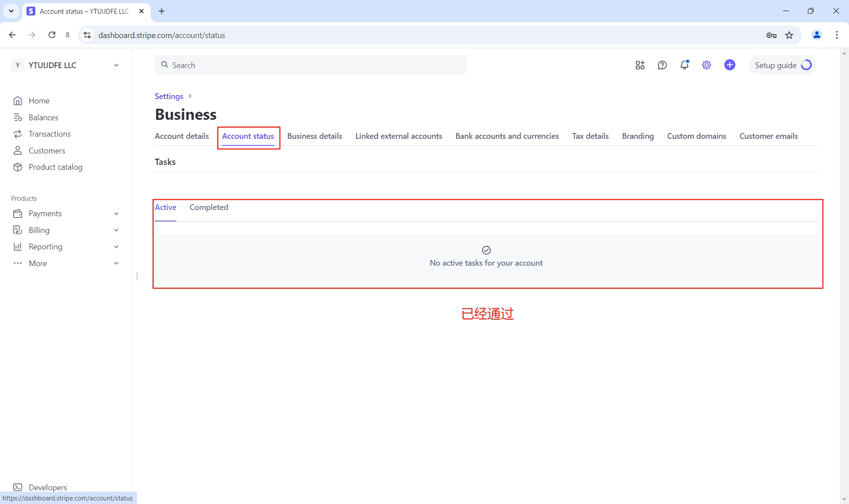This screenshot has width=849, height=504.
Task: Open Product catalog from sidebar
Action: [x=55, y=167]
